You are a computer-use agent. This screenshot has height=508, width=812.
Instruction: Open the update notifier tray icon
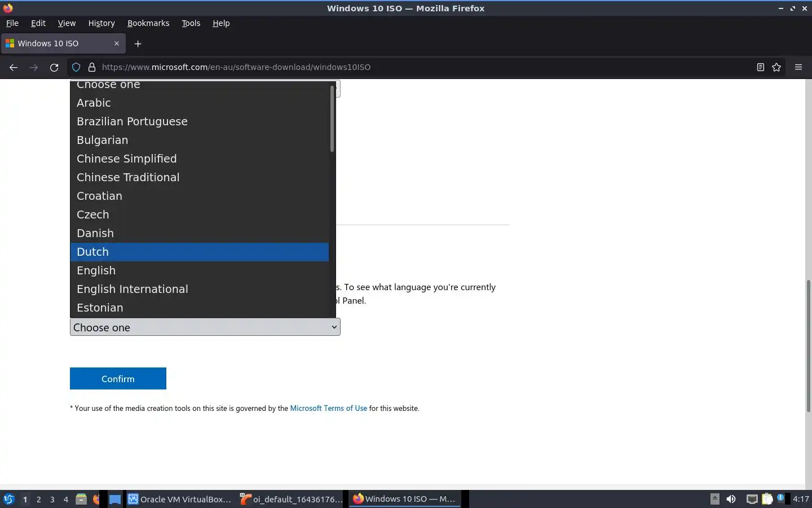pyautogui.click(x=781, y=498)
